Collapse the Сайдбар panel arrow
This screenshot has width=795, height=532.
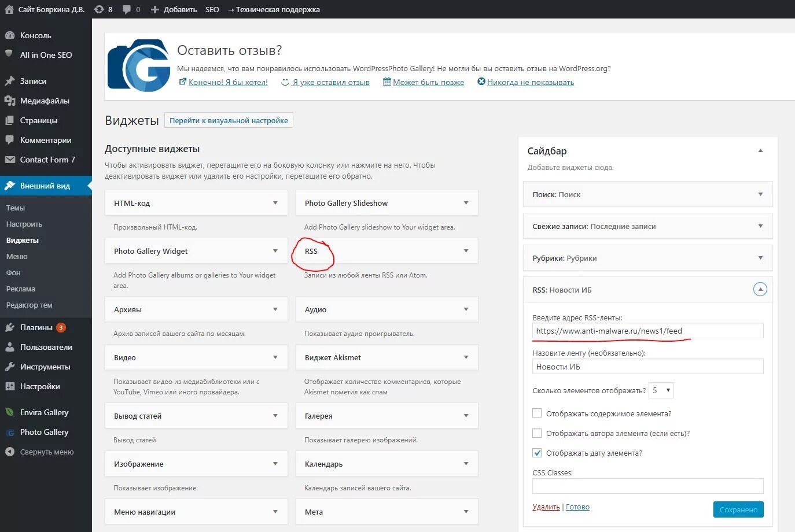(x=760, y=150)
